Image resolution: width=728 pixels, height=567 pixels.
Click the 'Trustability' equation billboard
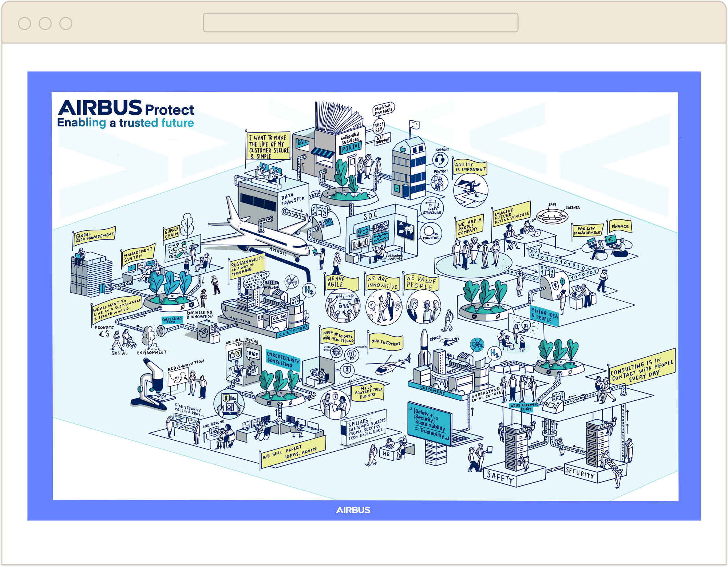pos(430,423)
